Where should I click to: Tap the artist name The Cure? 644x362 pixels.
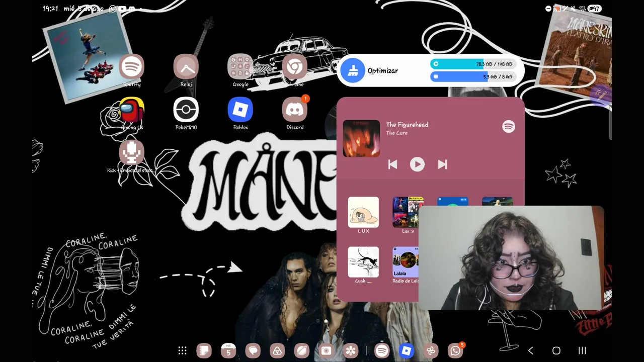click(x=397, y=133)
